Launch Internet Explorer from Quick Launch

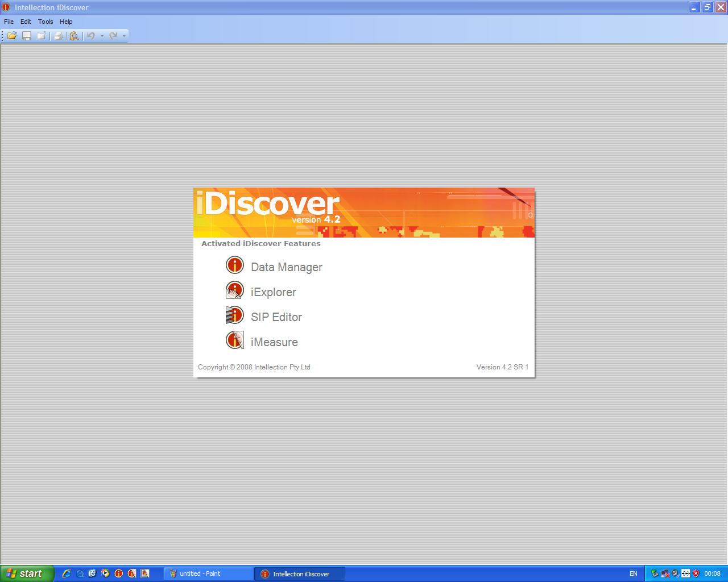pyautogui.click(x=67, y=573)
